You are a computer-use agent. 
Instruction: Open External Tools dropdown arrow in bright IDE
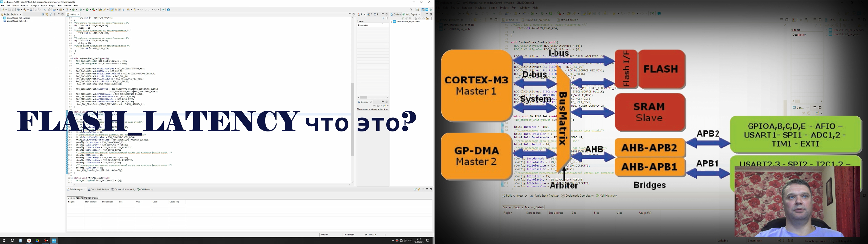(x=97, y=10)
